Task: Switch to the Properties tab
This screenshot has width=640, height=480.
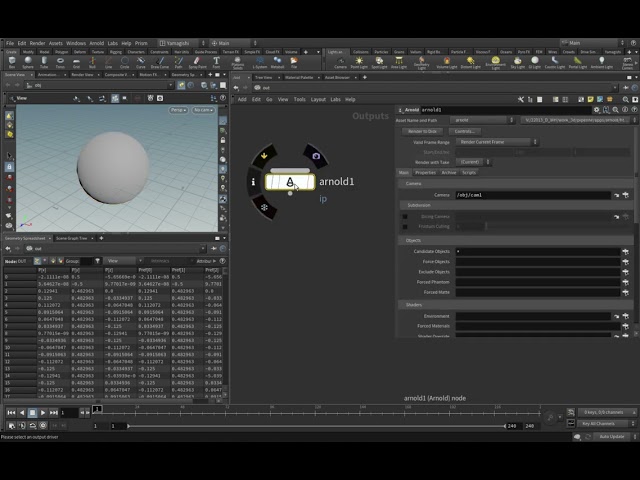Action: 425,173
